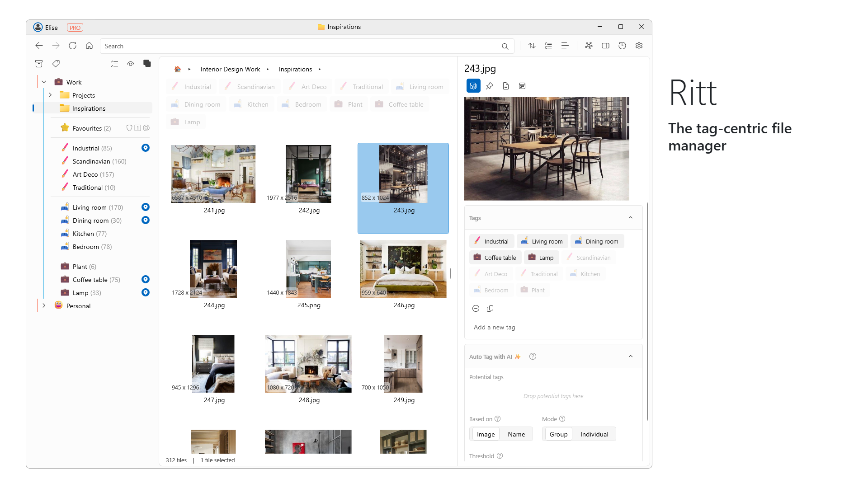Select the Name option under Based on

[516, 434]
